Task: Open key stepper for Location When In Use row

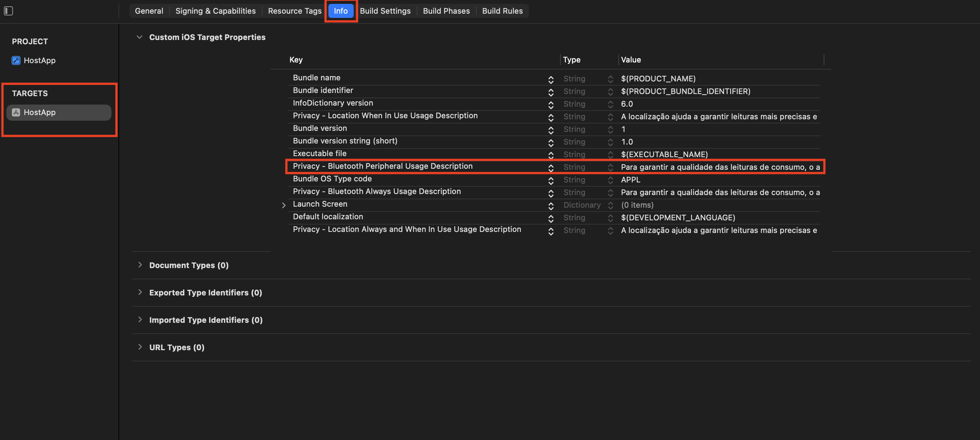Action: click(551, 117)
